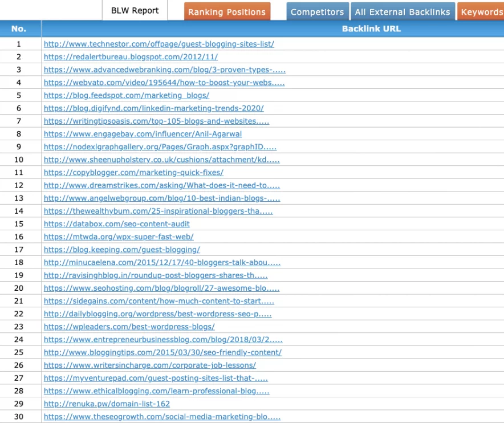This screenshot has height=423, width=504.
Task: Open wpleaders.com best-wordpress-blogs link
Action: [129, 327]
